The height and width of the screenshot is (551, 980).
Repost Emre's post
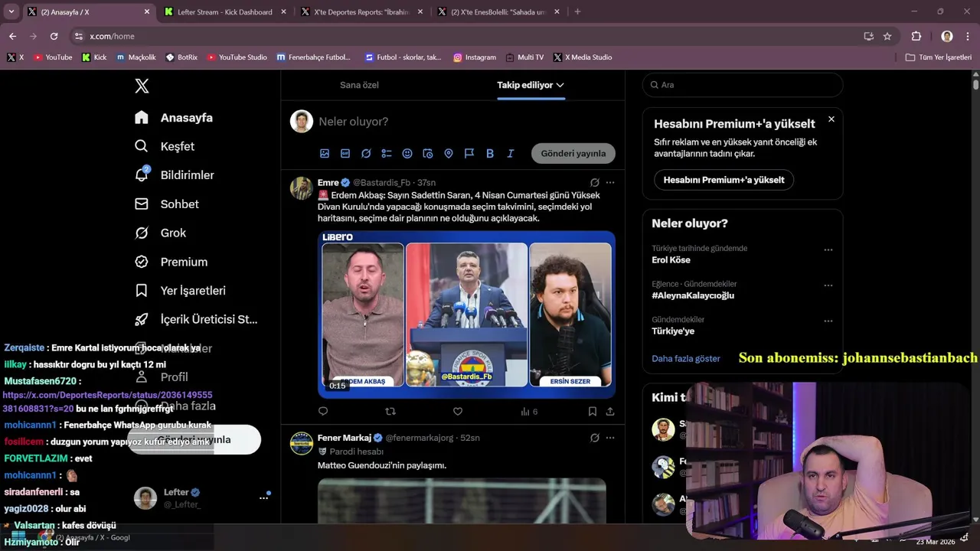(x=390, y=411)
